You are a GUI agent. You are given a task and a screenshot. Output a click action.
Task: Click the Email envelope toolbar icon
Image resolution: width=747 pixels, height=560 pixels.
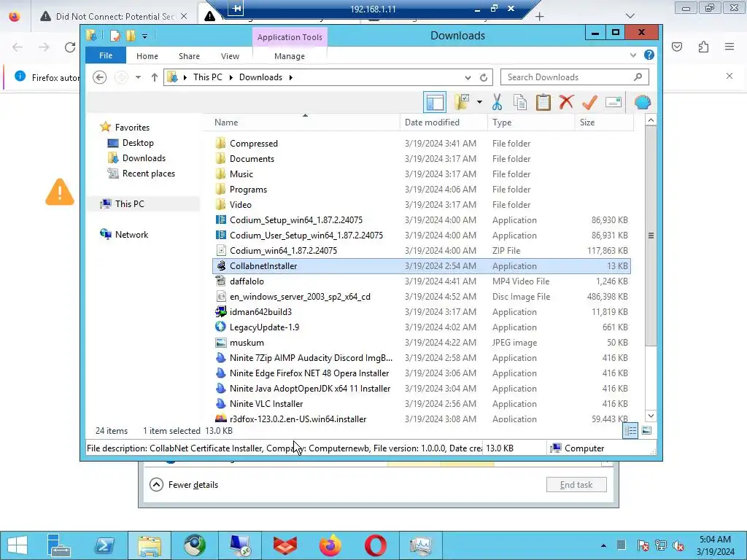click(x=613, y=102)
